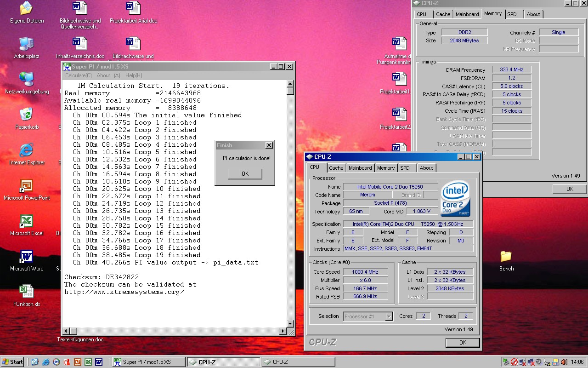Click Super PI vertical scrollbar up arrow

[290, 84]
